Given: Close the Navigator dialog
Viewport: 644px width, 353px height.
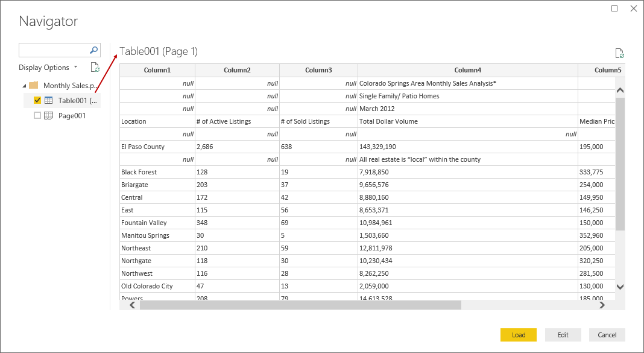Looking at the screenshot, I should [x=633, y=8].
